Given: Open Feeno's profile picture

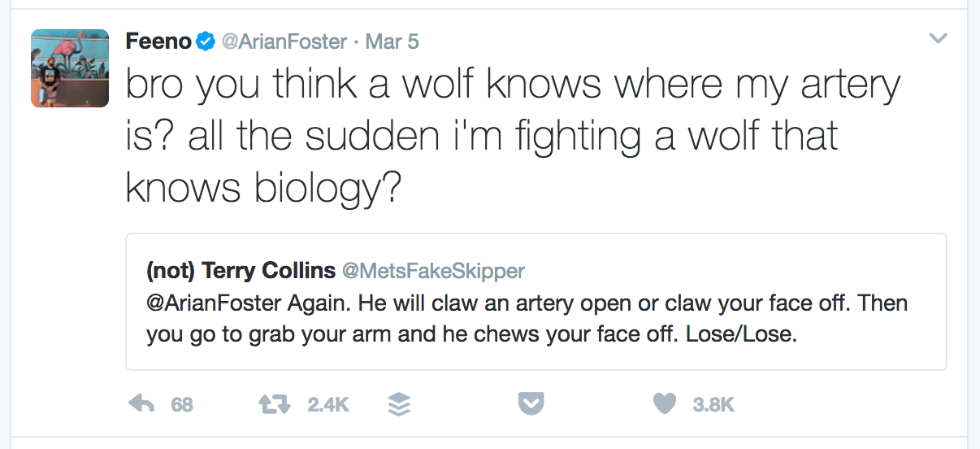Looking at the screenshot, I should click(70, 68).
